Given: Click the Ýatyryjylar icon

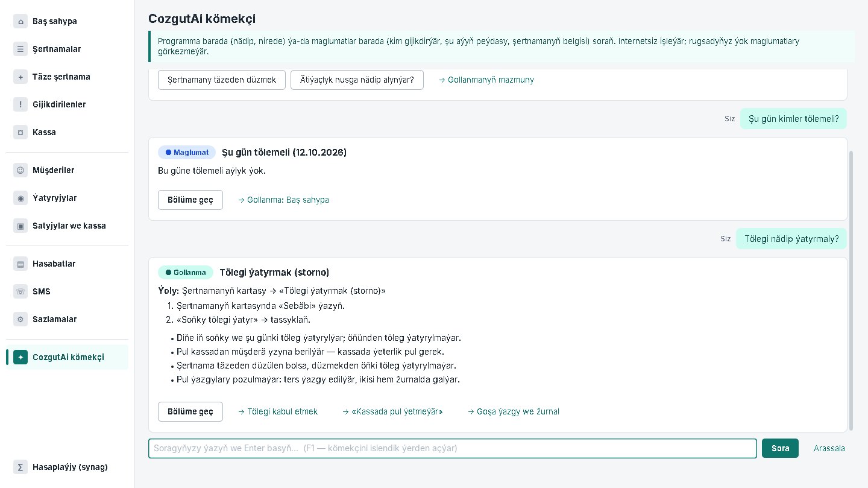Looking at the screenshot, I should (20, 198).
